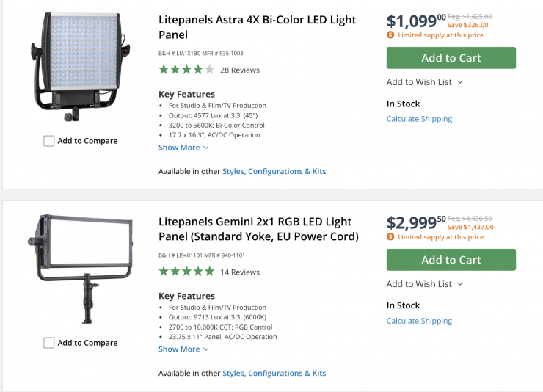Screen dimensions: 543x392
Task: Click the Gemini 2x1 orange dollar coin icon
Action: tap(390, 236)
